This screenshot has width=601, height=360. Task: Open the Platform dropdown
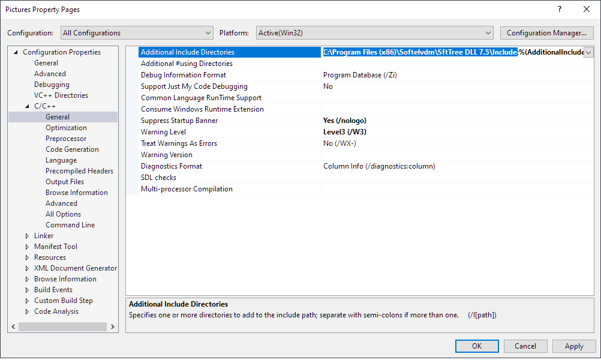click(374, 33)
